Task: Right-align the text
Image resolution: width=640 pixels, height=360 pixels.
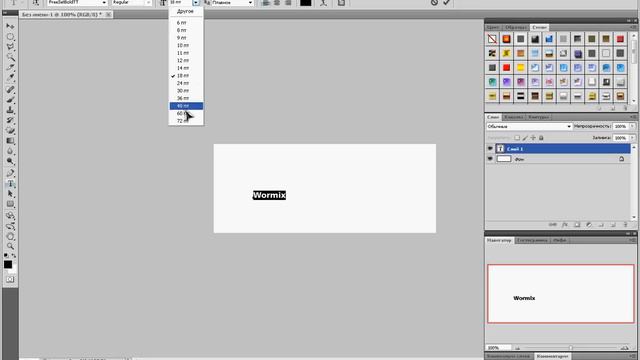Action: (289, 2)
